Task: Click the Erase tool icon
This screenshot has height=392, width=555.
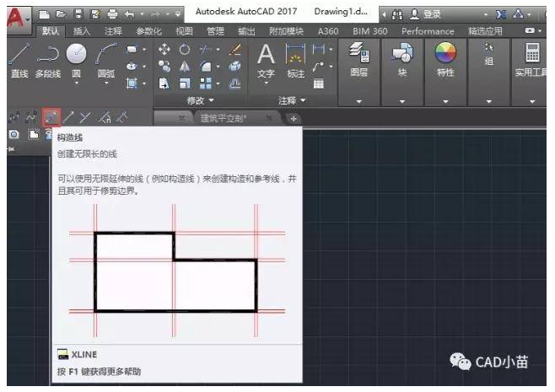Action: (235, 49)
